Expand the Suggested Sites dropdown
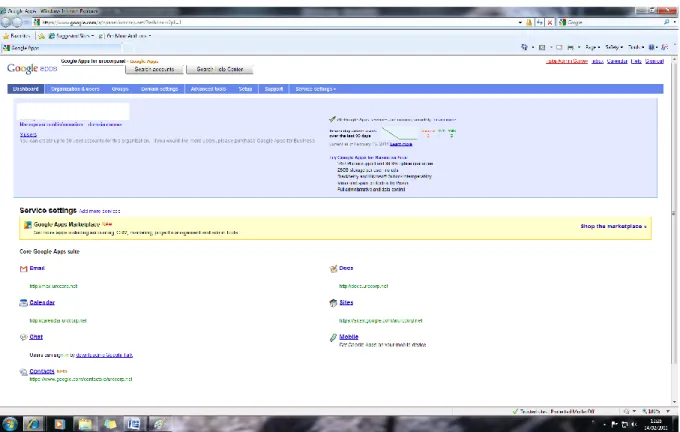The height and width of the screenshot is (432, 680). 92,36
